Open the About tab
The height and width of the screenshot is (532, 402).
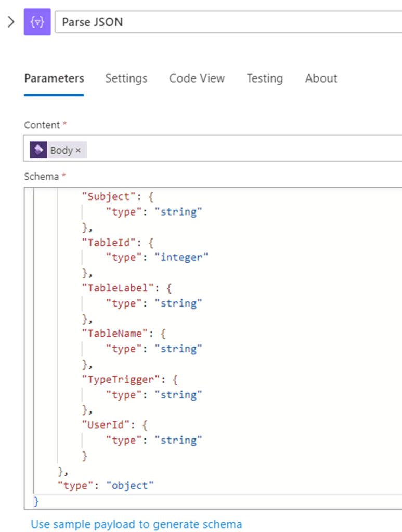click(321, 78)
